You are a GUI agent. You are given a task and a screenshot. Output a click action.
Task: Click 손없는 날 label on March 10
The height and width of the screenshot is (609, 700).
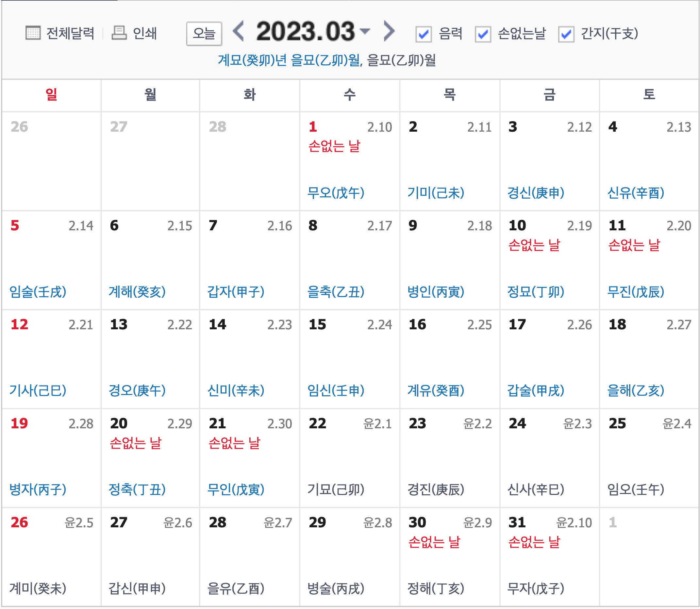[x=534, y=245]
